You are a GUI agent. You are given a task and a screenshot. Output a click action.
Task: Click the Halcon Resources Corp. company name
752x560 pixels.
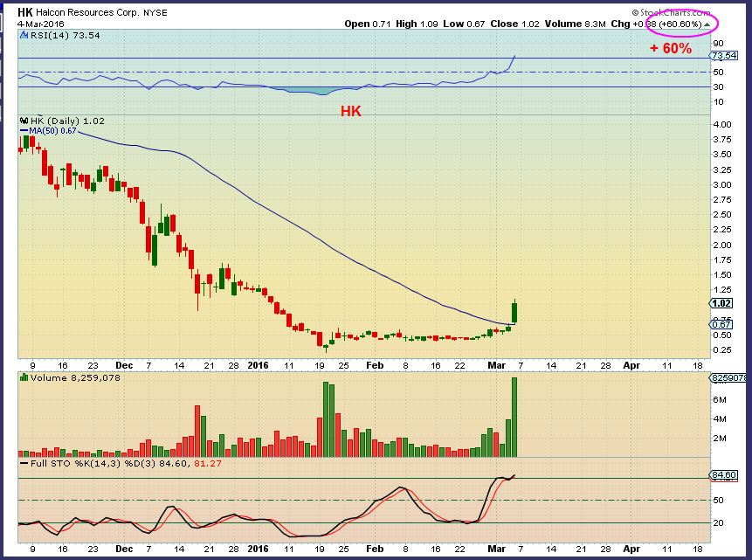pos(87,12)
